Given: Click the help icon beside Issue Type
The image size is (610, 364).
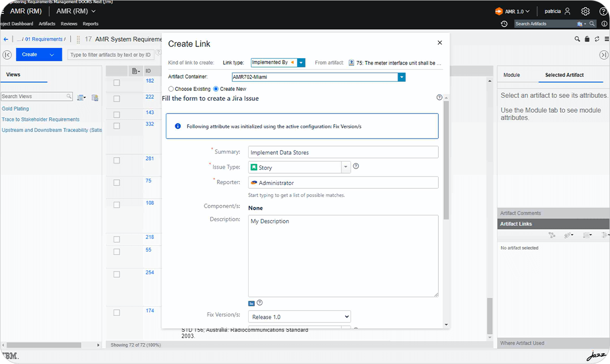Looking at the screenshot, I should pos(356,166).
